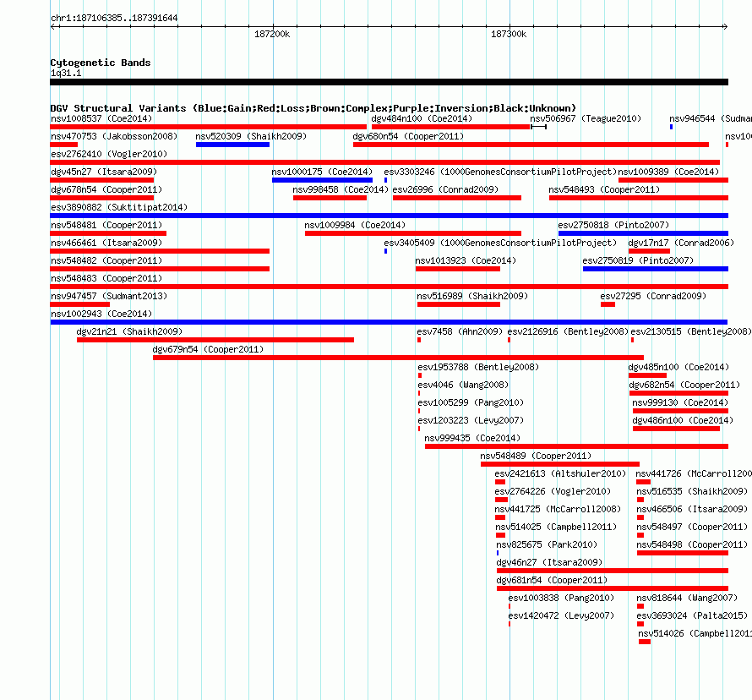The image size is (752, 700).
Task: Select dgv21n21 (Shaikh2009) label
Action: tap(129, 331)
